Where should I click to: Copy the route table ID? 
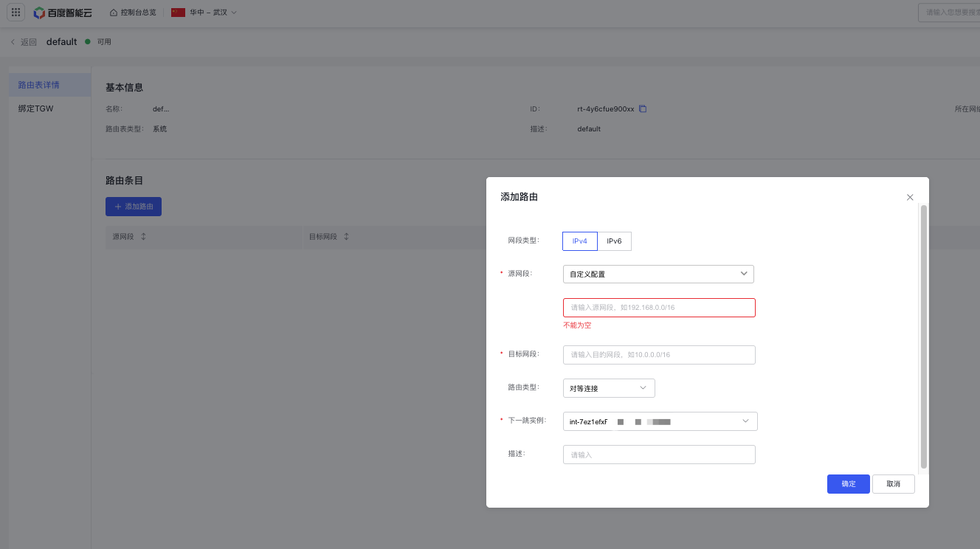(x=642, y=109)
